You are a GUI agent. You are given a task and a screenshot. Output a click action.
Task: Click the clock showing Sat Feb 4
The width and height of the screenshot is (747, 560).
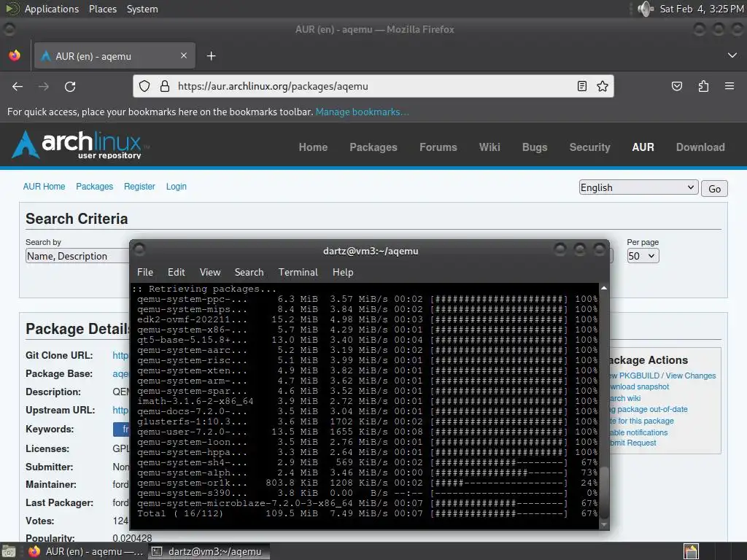701,9
